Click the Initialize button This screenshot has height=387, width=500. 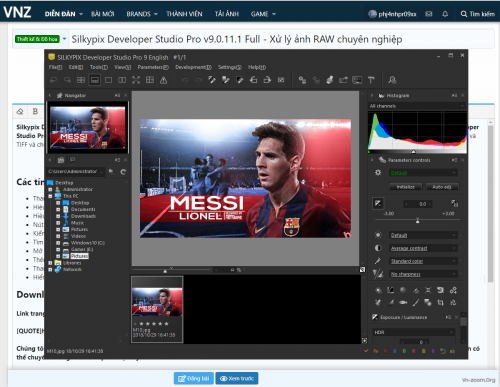[x=406, y=187]
